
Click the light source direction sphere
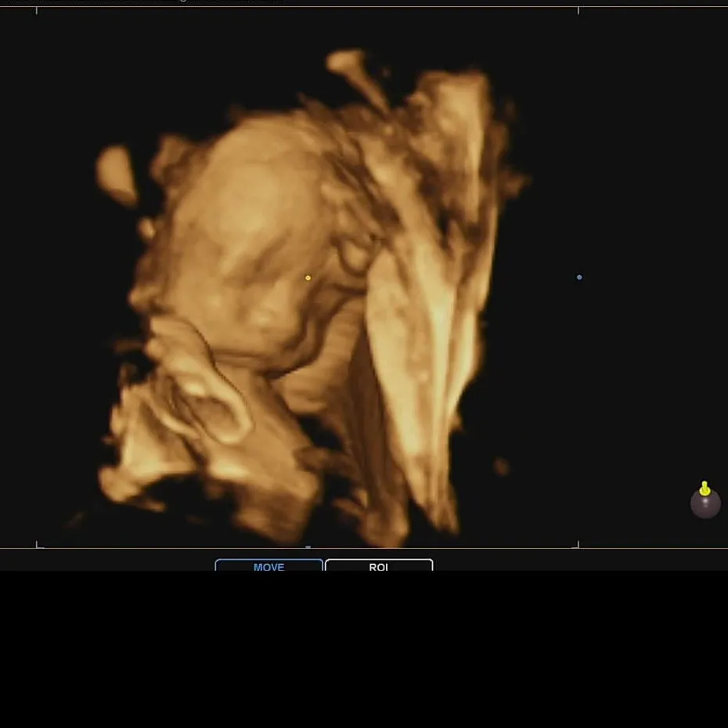point(705,500)
